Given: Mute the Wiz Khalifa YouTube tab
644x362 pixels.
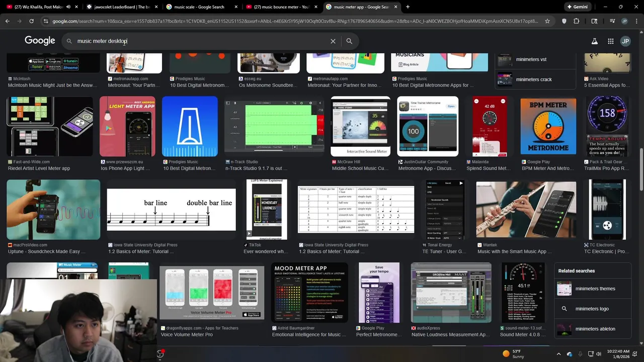Looking at the screenshot, I should pyautogui.click(x=69, y=7).
